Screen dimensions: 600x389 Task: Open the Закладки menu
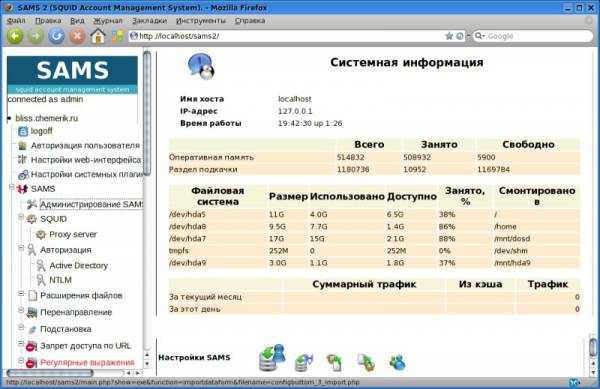150,21
